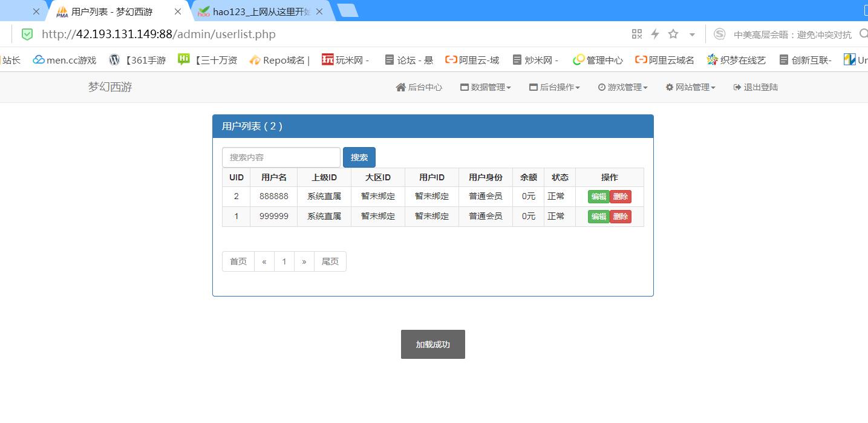Viewport: 868px width, 423px height.
Task: Go to 后台中心 home page
Action: point(419,87)
